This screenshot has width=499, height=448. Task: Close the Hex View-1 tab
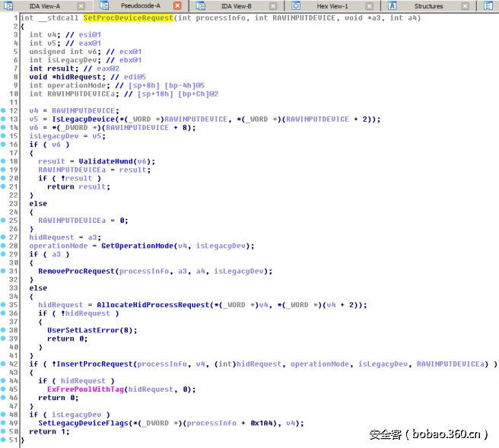370,6
